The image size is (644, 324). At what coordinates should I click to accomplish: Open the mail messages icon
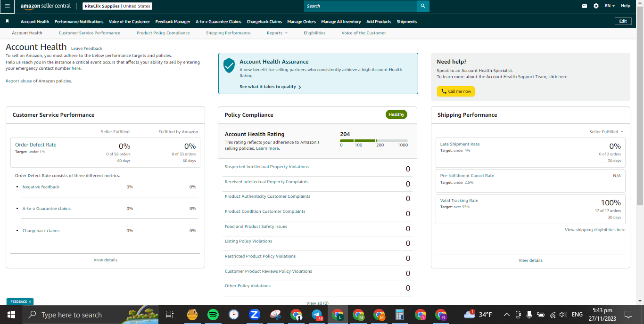(585, 6)
